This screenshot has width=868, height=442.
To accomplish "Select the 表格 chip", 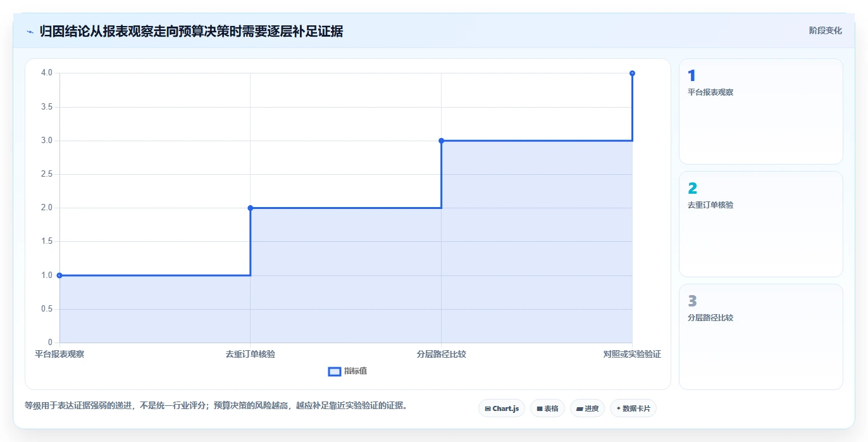I will [x=547, y=408].
